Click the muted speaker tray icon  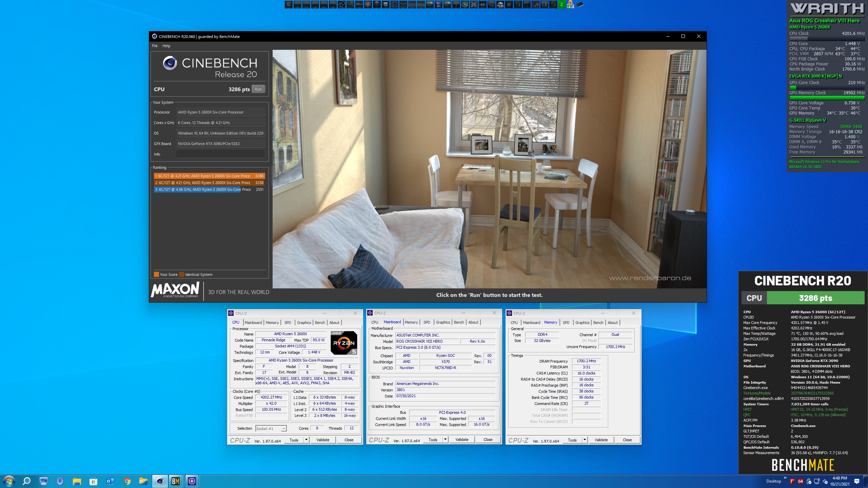(825, 481)
